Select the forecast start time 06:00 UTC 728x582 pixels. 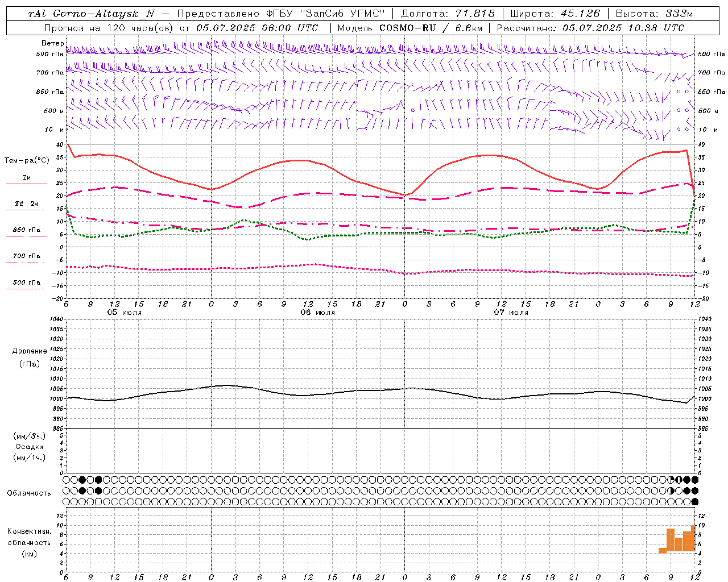click(x=290, y=28)
